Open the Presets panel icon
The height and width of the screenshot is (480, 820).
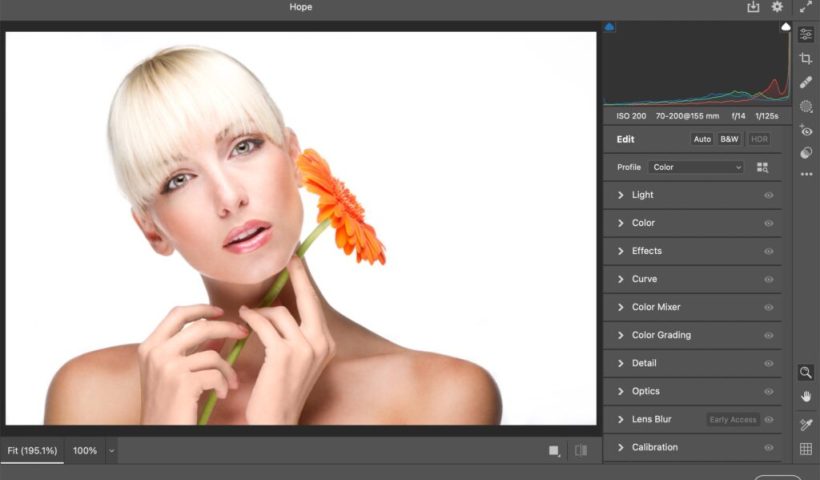[806, 154]
